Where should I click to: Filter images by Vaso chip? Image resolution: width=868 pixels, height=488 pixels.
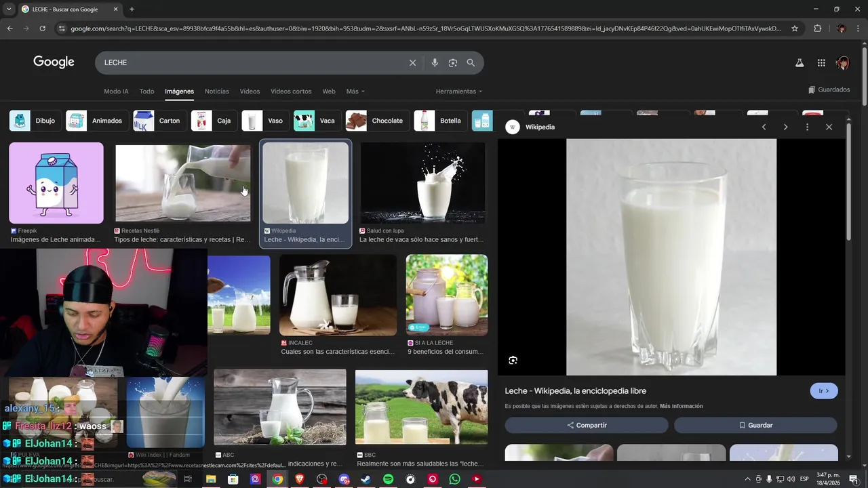[265, 121]
